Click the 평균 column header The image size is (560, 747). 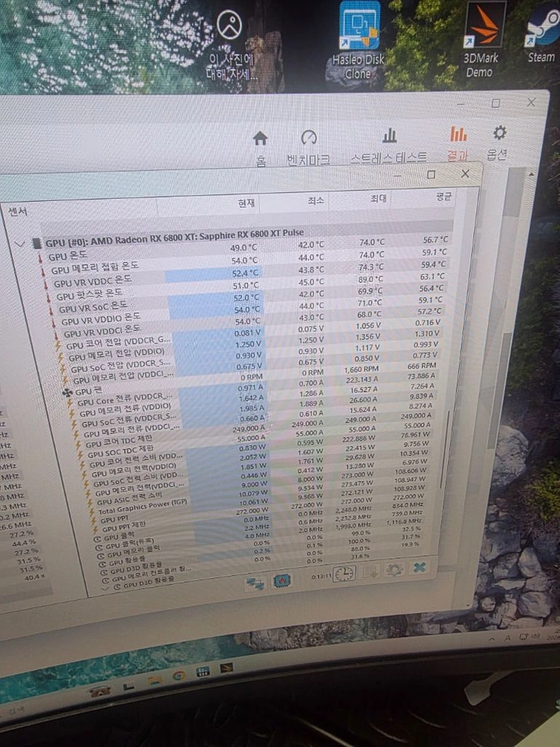[x=444, y=196]
